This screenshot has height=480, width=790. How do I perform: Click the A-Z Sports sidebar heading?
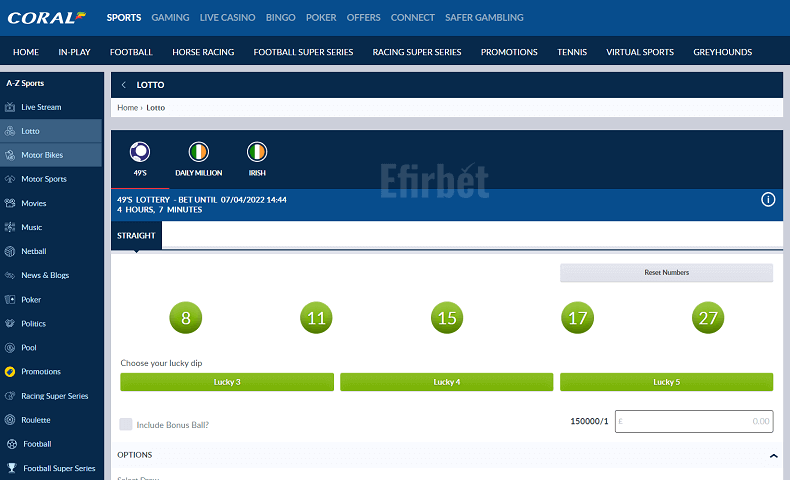coord(25,83)
